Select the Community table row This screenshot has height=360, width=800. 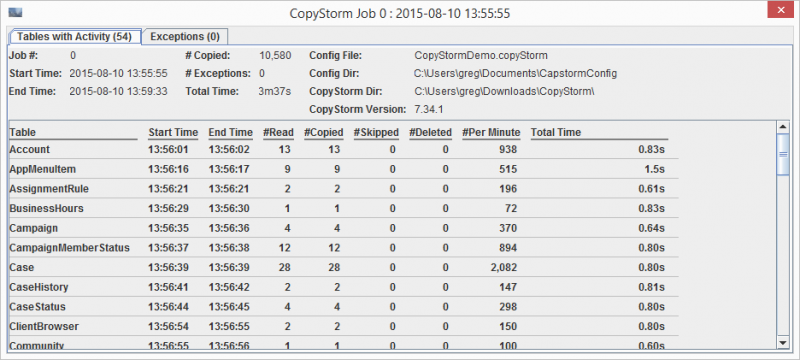[344, 344]
